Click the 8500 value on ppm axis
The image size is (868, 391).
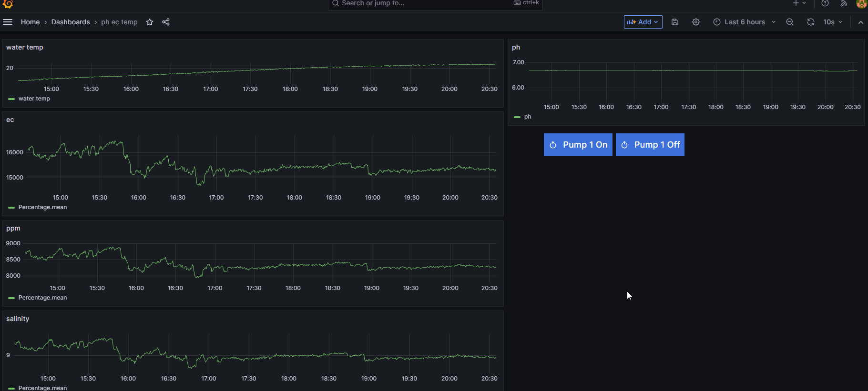tap(13, 260)
